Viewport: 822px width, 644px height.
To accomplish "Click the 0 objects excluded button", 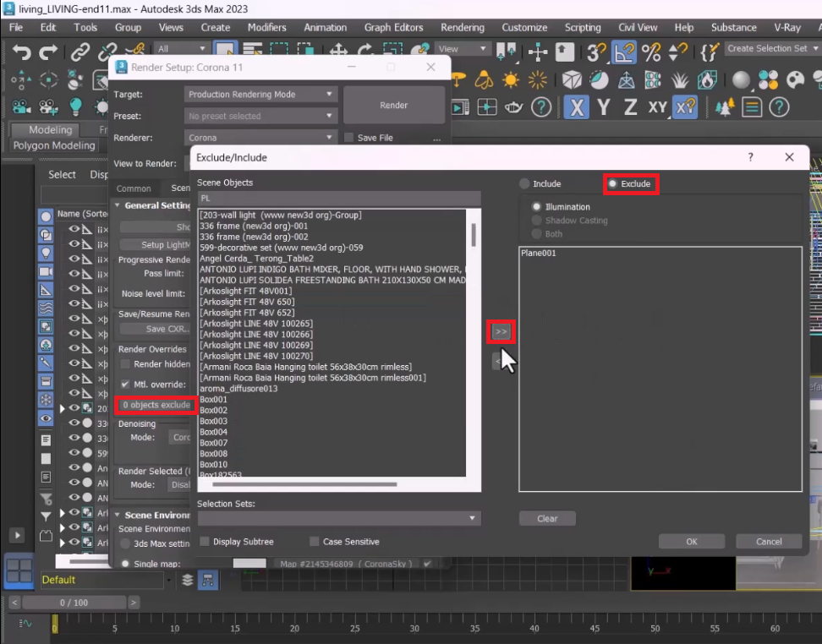I will tap(155, 405).
